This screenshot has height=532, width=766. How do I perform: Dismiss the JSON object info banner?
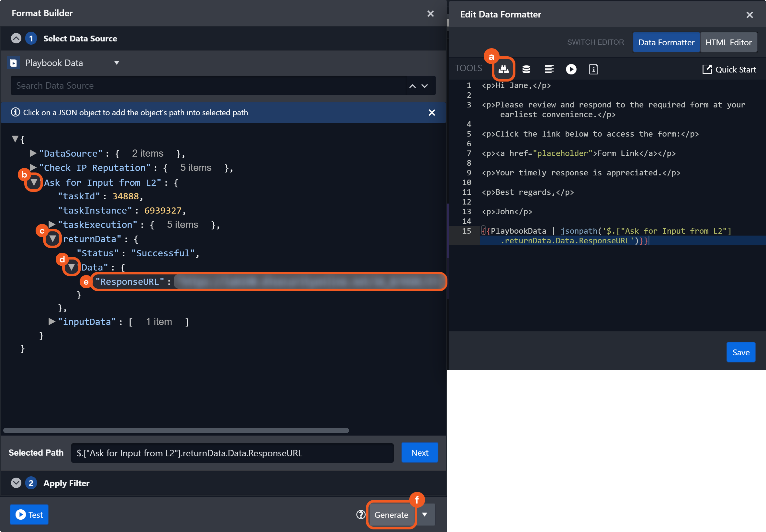pos(432,113)
